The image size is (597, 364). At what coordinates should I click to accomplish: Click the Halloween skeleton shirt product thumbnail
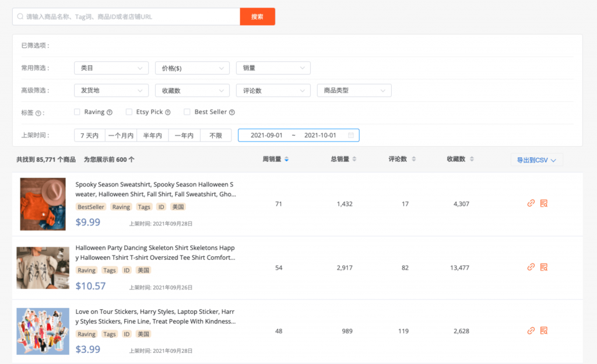[x=43, y=267]
